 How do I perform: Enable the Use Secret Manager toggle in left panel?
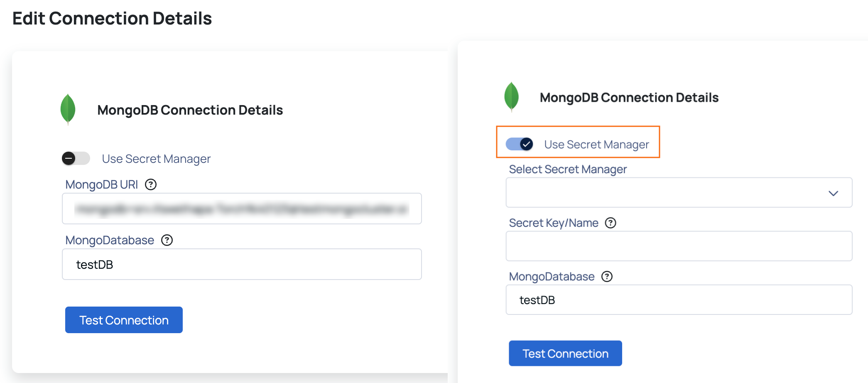coord(76,158)
